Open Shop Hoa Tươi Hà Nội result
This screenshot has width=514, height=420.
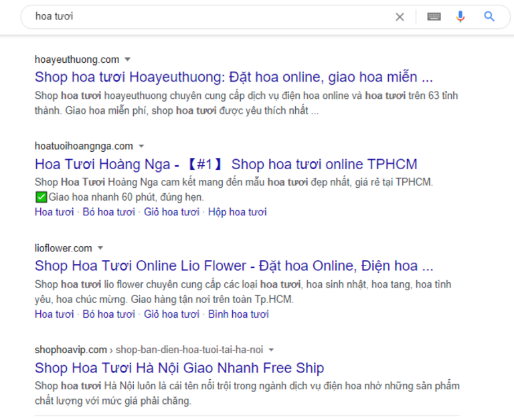point(179,368)
